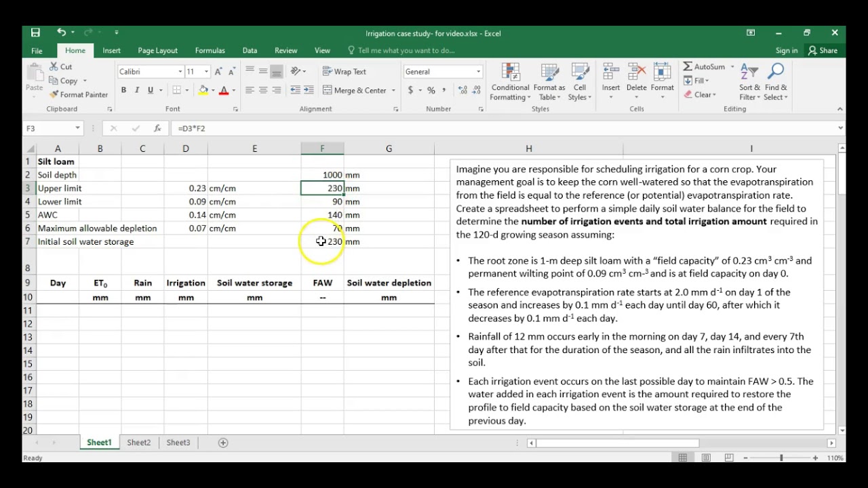Image resolution: width=868 pixels, height=488 pixels.
Task: Switch to Page Layout view in status bar
Action: pos(706,458)
